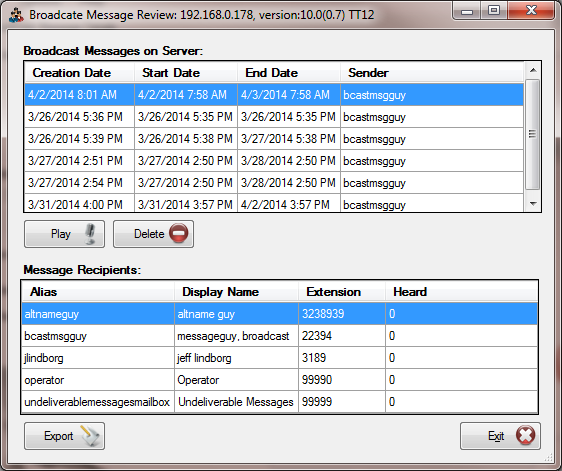
Task: Click the application icon in title bar
Action: (16, 15)
